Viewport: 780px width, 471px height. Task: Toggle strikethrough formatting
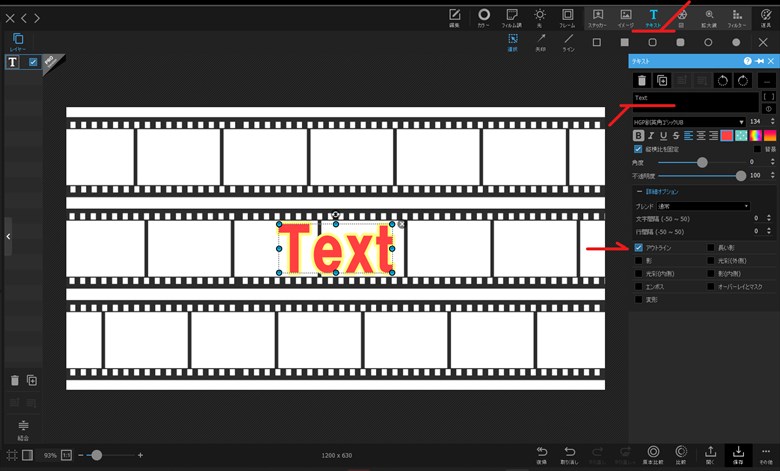click(676, 135)
